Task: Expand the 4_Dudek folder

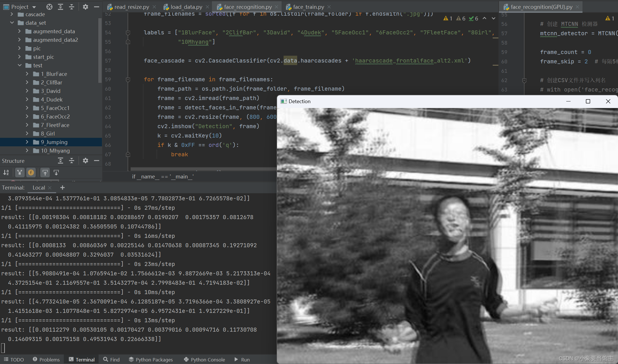Action: tap(27, 99)
